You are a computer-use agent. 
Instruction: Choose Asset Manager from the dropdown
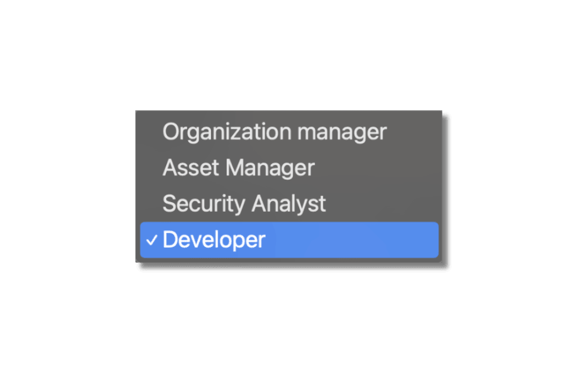pos(238,168)
